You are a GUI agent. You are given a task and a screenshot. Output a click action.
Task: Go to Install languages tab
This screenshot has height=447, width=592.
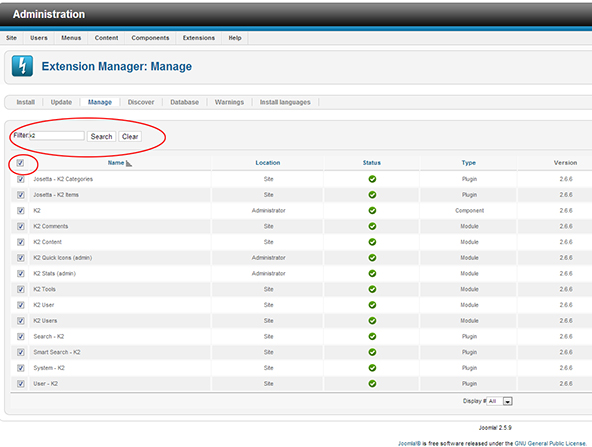[285, 102]
